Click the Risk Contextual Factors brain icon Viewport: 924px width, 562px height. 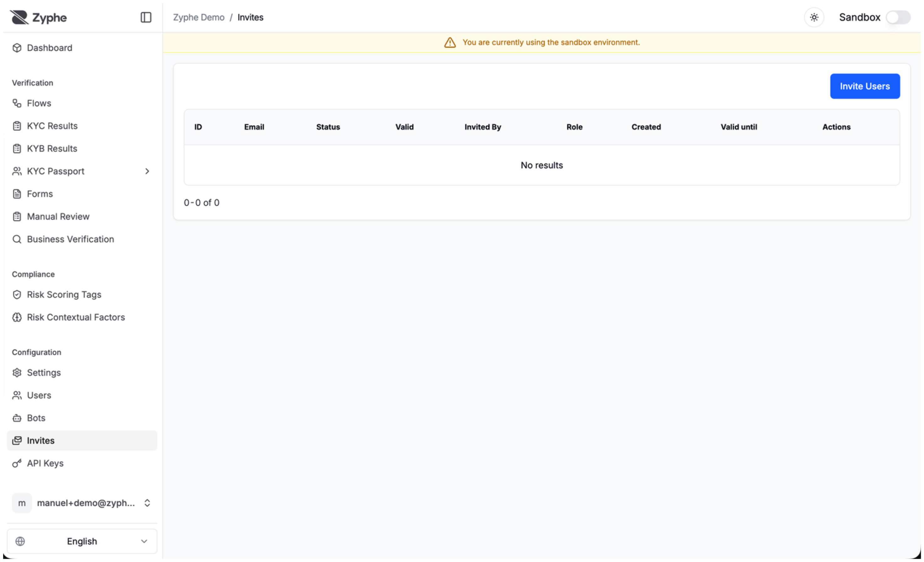point(17,317)
